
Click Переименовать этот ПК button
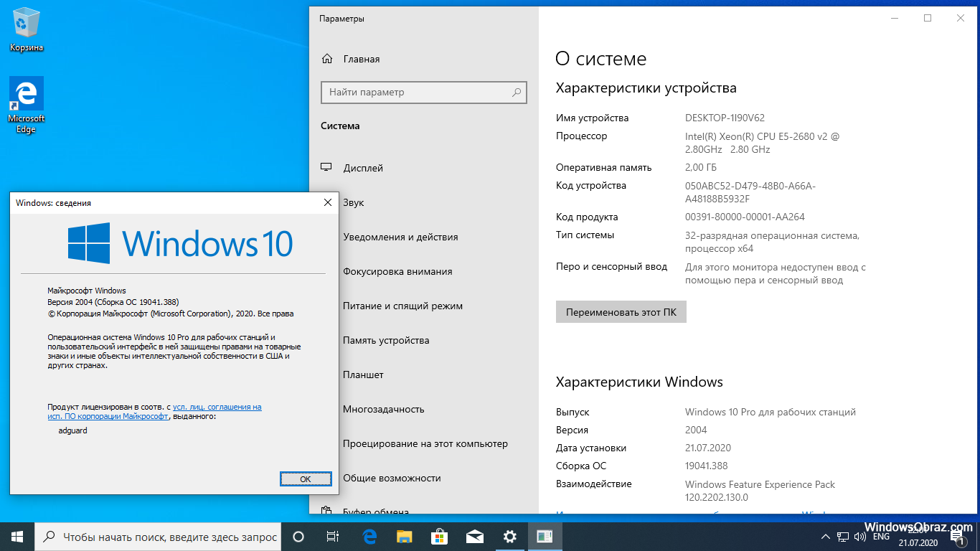[x=621, y=312]
